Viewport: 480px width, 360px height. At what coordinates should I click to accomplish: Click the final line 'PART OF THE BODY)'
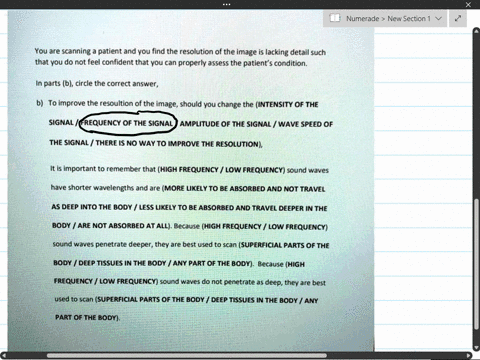coord(87,317)
